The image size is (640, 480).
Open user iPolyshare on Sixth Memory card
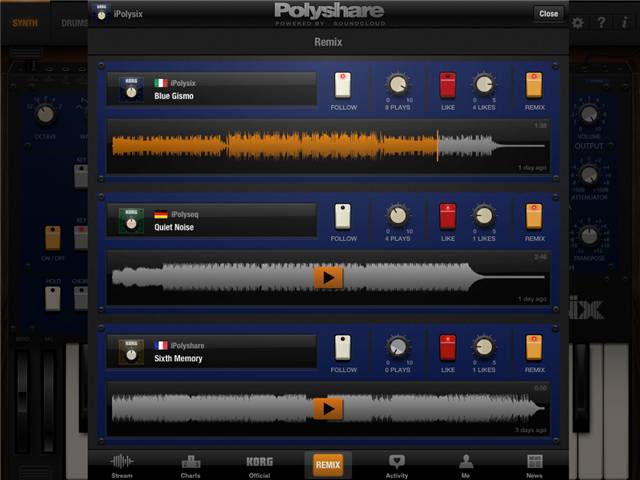coord(187,346)
